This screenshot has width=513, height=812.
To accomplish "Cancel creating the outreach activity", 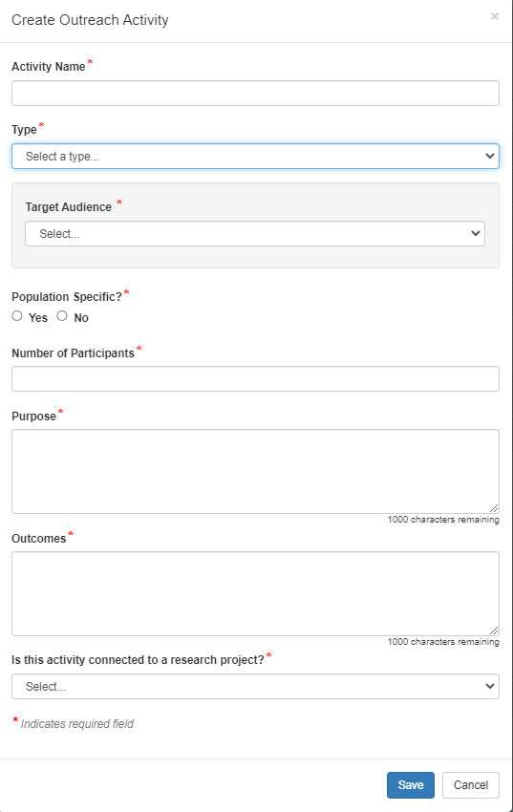I will coord(471,785).
